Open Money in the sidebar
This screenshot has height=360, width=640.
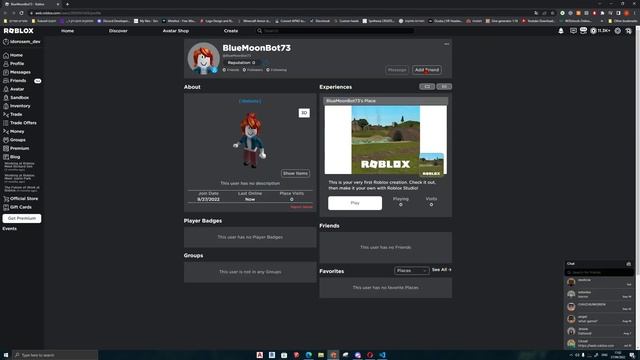(13, 131)
